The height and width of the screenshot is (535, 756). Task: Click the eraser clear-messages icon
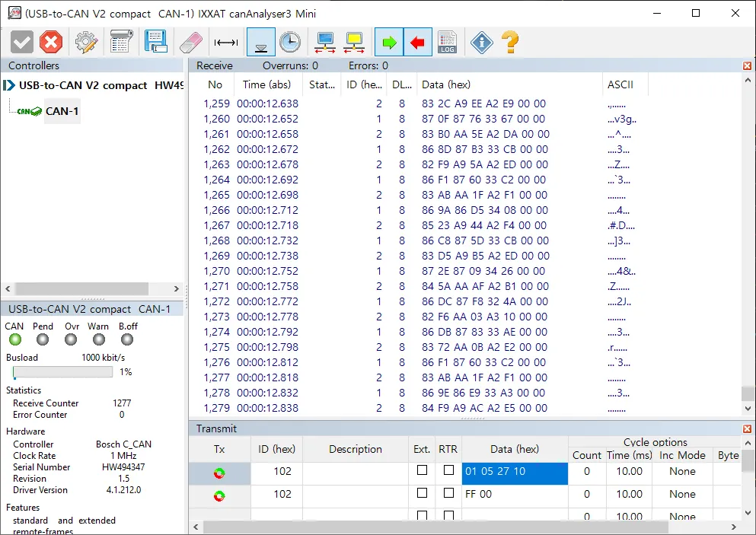[x=190, y=42]
